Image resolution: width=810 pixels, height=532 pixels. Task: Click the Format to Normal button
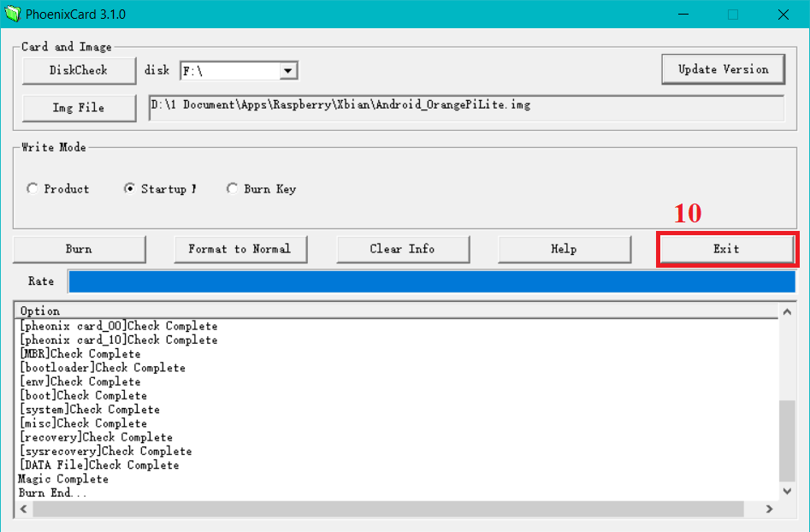point(240,250)
